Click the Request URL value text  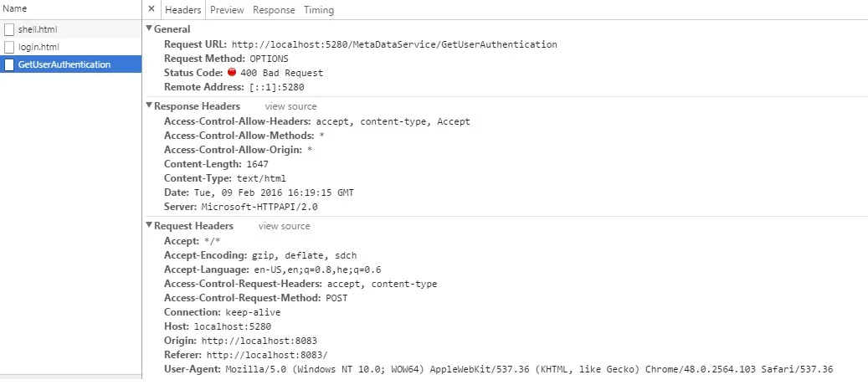point(394,44)
